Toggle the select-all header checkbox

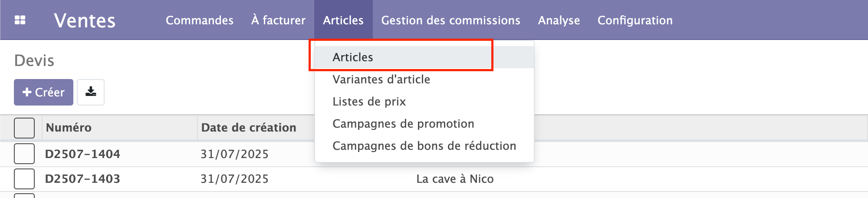(24, 128)
